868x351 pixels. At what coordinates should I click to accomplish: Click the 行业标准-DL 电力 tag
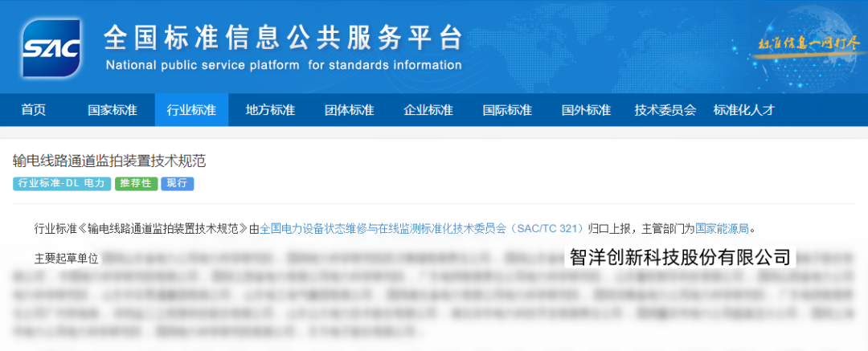tap(62, 184)
